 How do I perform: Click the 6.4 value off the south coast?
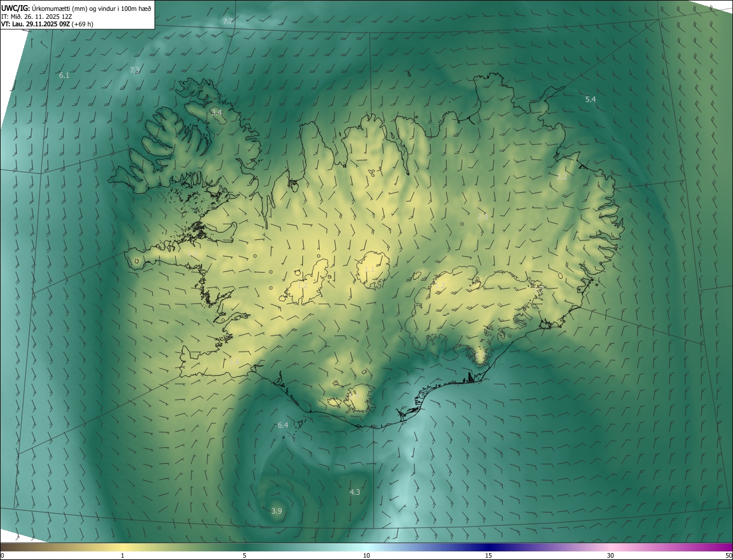click(283, 425)
